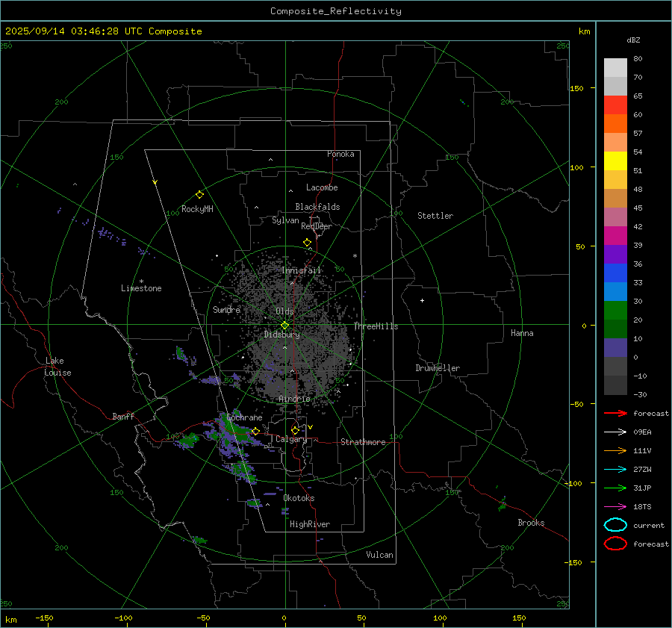
Task: Click the Lake Louise label
Action: 57,367
